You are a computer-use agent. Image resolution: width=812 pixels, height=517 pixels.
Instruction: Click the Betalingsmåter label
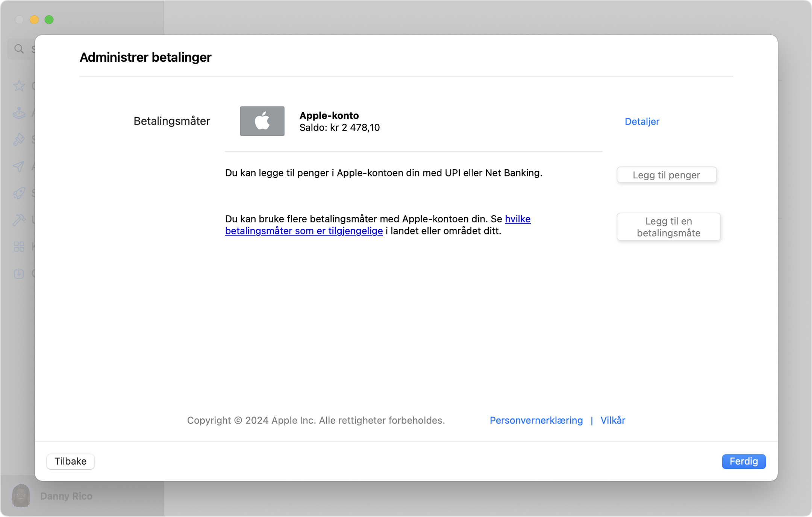172,121
